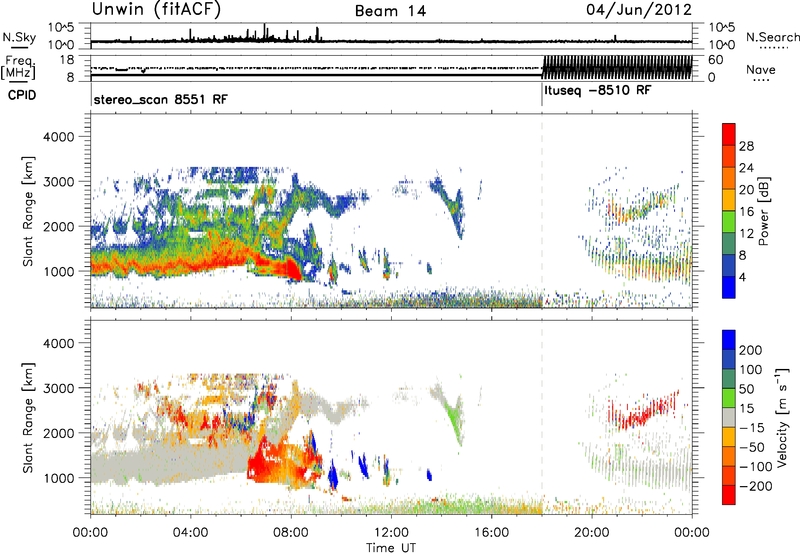Select the 28 value on Power color bar
This screenshot has width=800, height=554.
(746, 146)
